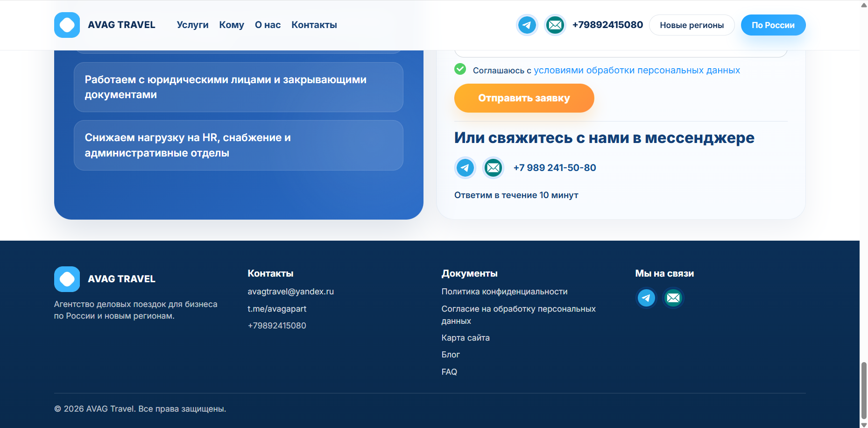Click the AVAG Travel logo icon in header
This screenshot has height=428, width=868.
pos(67,25)
